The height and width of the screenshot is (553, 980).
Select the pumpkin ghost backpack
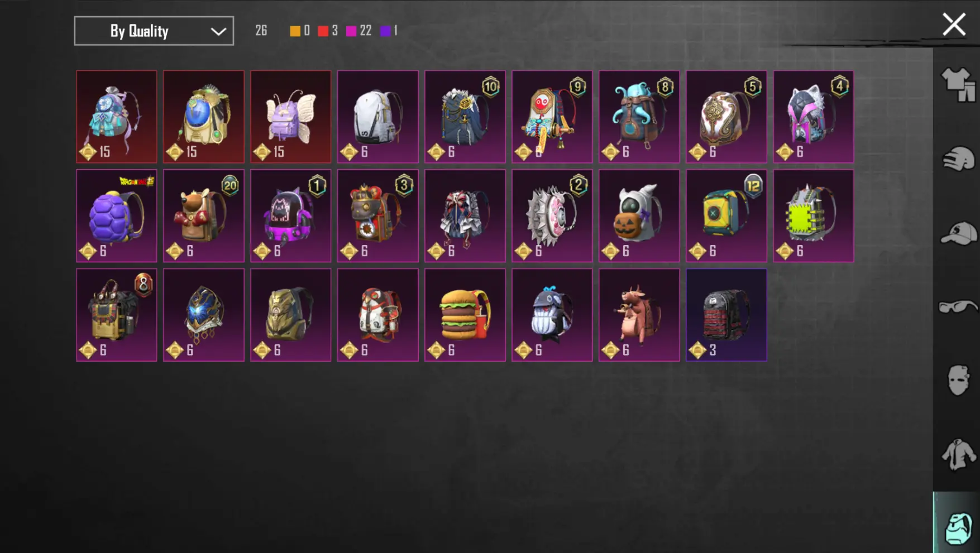[639, 216]
